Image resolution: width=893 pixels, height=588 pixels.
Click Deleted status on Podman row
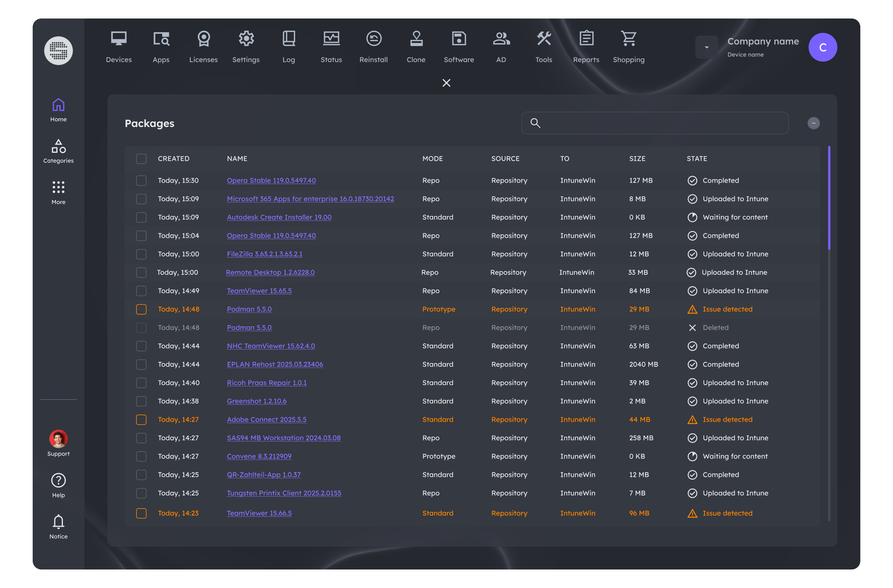[x=715, y=328]
